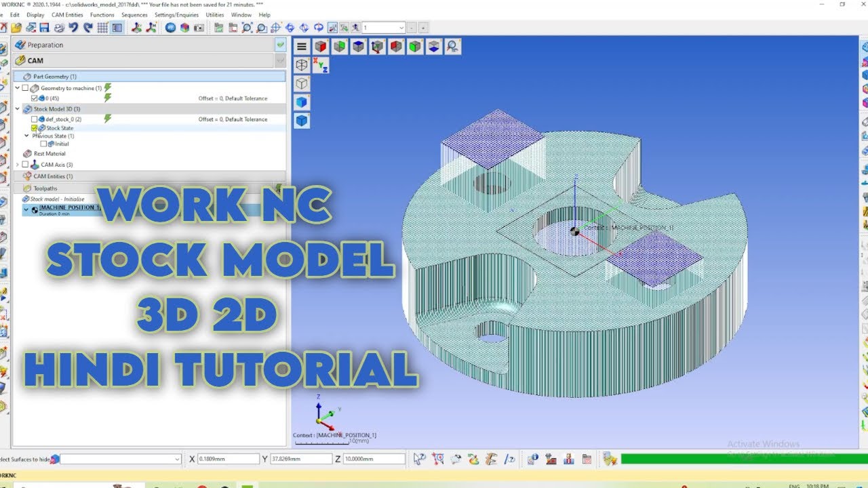
Task: Uncheck the 0 (45) geometry checkbox
Action: tap(35, 98)
